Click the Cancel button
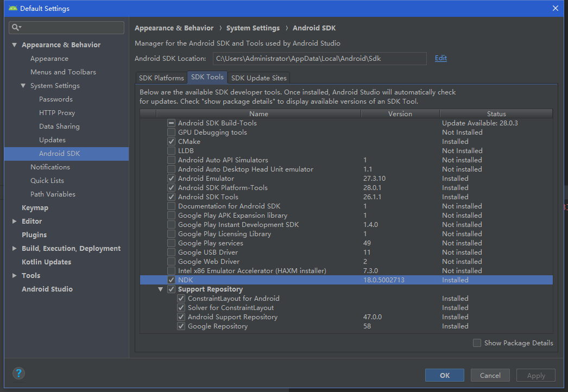The height and width of the screenshot is (392, 568). click(x=490, y=375)
